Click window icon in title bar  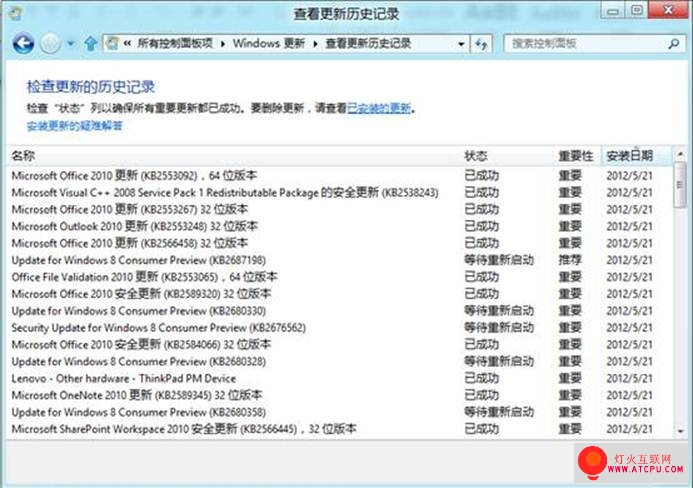[x=15, y=14]
